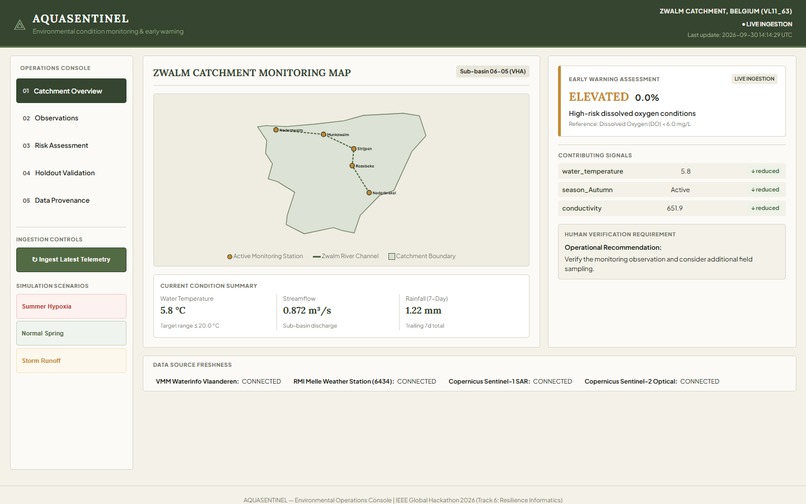Click the conductivity signal row
The width and height of the screenshot is (806, 504).
pyautogui.click(x=671, y=208)
